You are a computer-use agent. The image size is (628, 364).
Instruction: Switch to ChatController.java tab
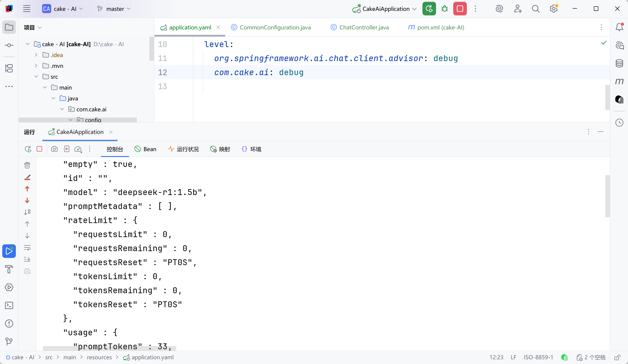364,27
